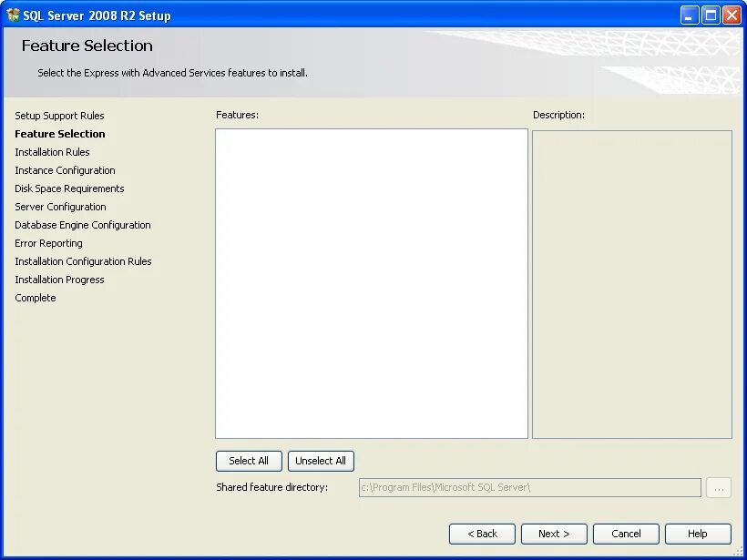Click the Shared feature directory path field
747x560 pixels.
[530, 488]
